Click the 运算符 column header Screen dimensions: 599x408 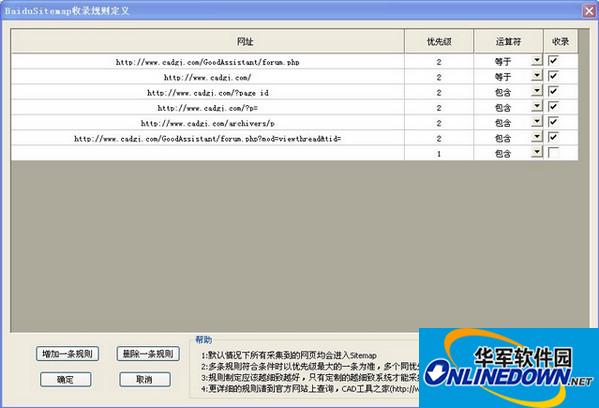508,41
